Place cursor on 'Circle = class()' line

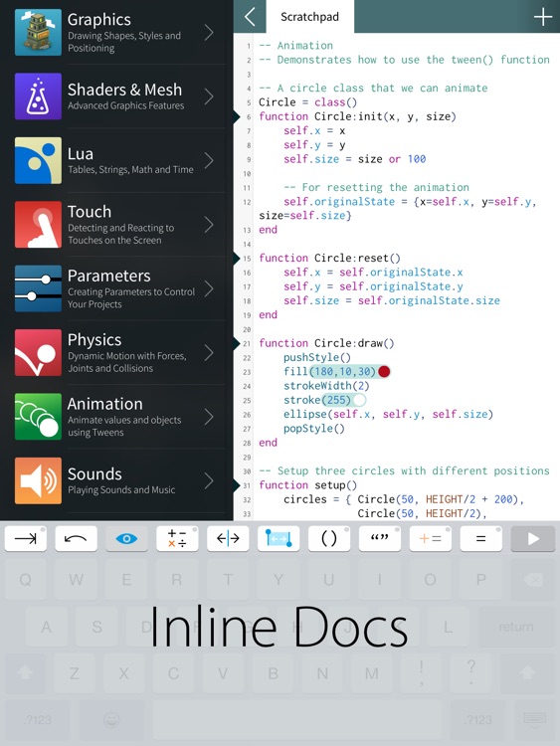[307, 102]
